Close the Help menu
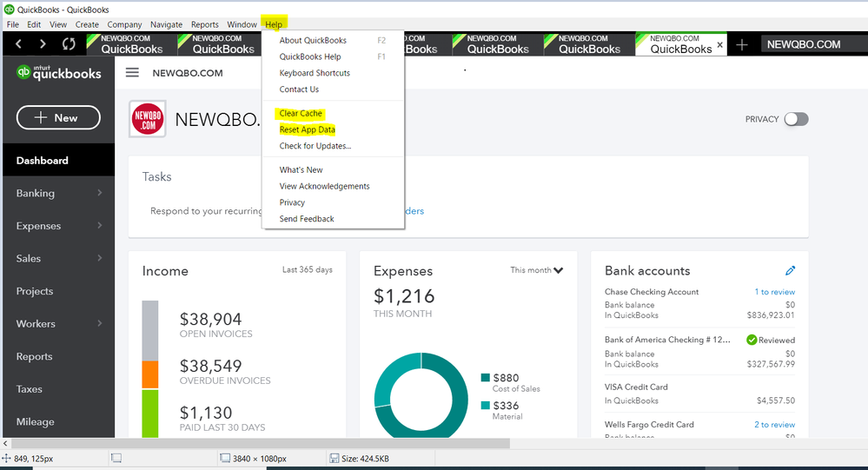This screenshot has width=868, height=470. click(274, 24)
